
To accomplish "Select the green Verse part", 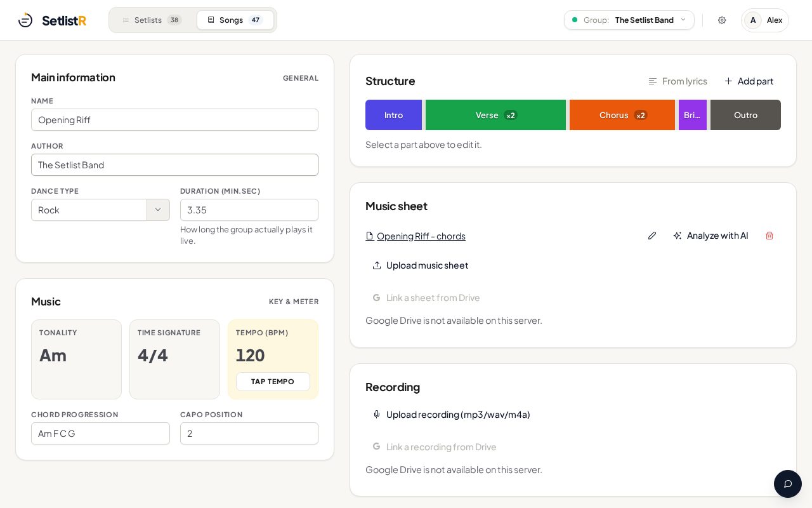I will pyautogui.click(x=495, y=115).
